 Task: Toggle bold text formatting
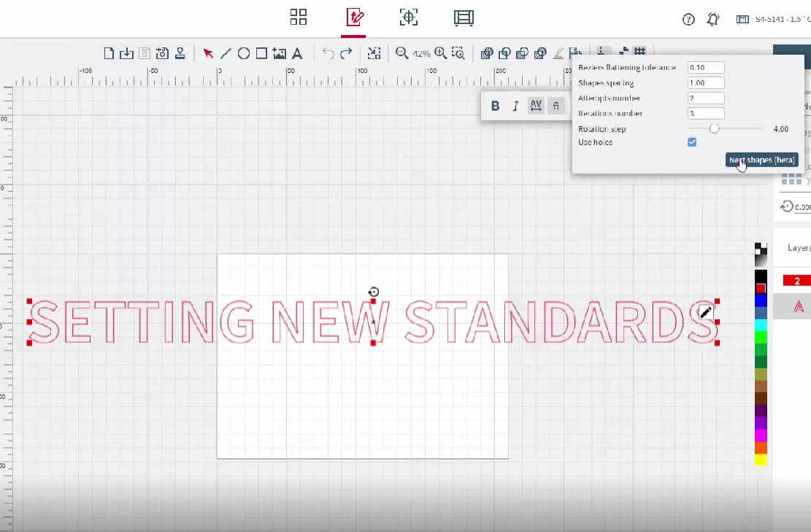click(x=495, y=106)
